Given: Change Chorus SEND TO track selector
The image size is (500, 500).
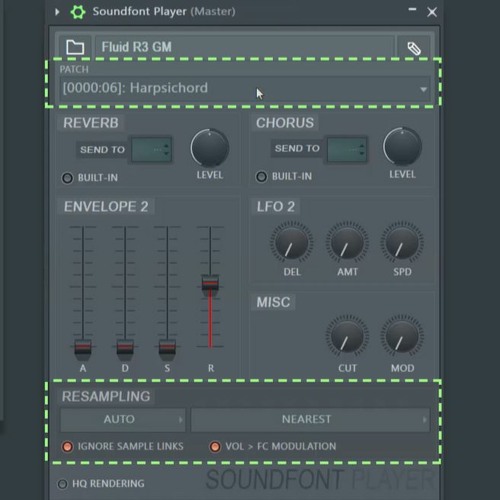Looking at the screenshot, I should pyautogui.click(x=347, y=149).
